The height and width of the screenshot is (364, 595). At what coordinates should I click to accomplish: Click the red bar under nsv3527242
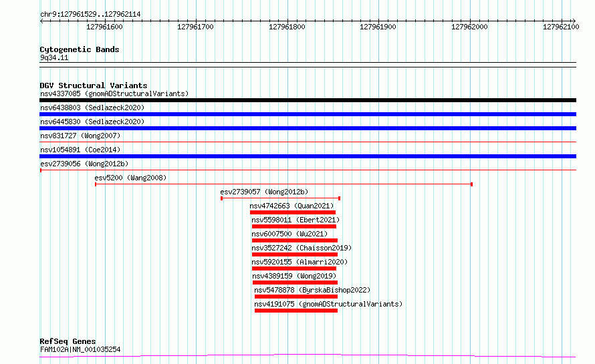pos(295,254)
